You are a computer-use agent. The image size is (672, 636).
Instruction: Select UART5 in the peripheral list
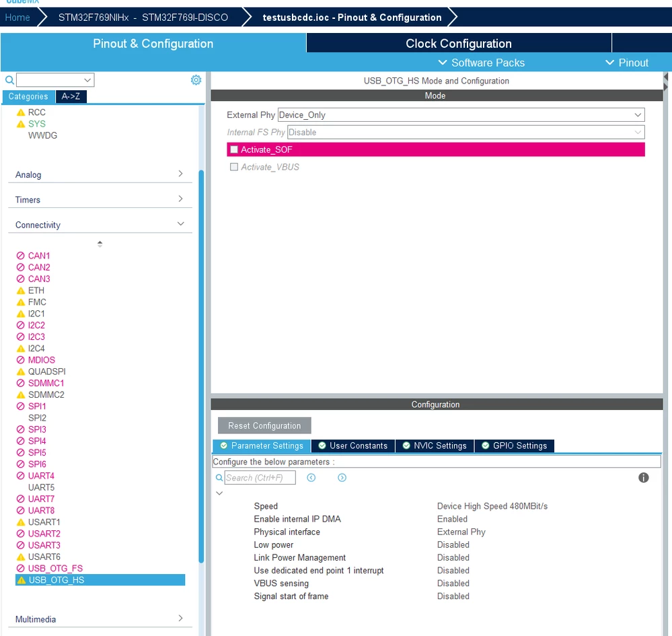click(41, 487)
